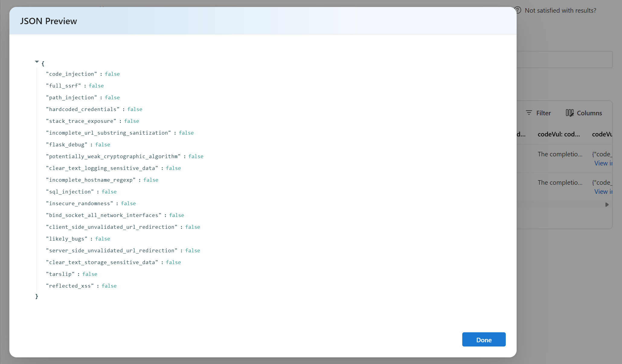Click the codeVul: cod... column header
This screenshot has height=364, width=622.
click(x=559, y=134)
